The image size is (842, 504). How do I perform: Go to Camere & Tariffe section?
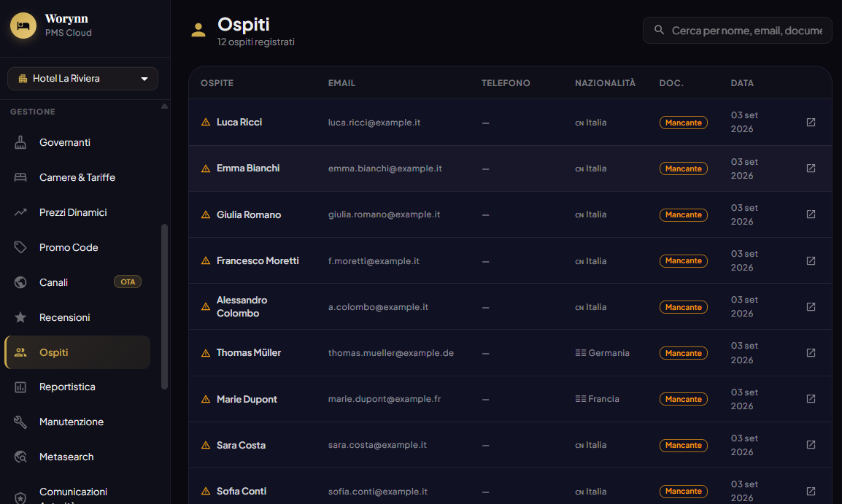[77, 177]
